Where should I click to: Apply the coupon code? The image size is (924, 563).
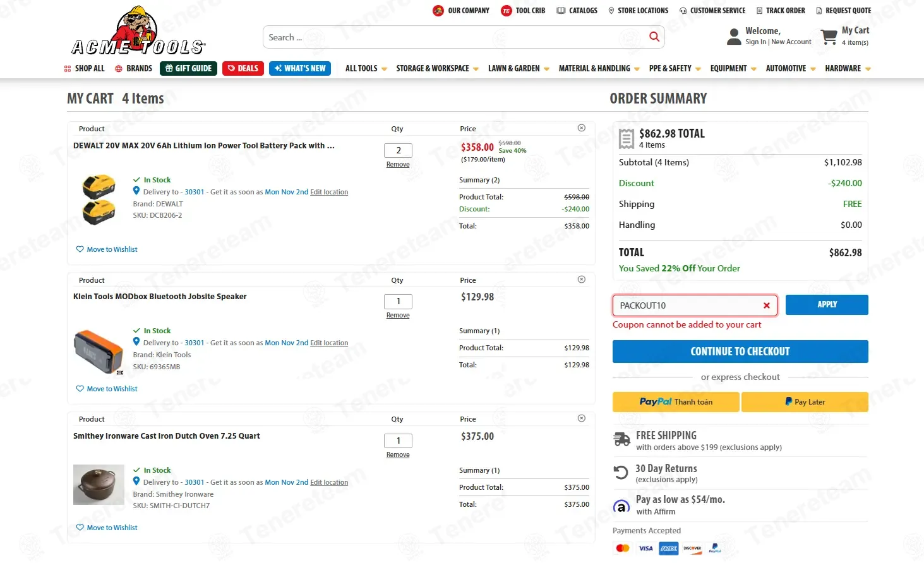(x=827, y=305)
